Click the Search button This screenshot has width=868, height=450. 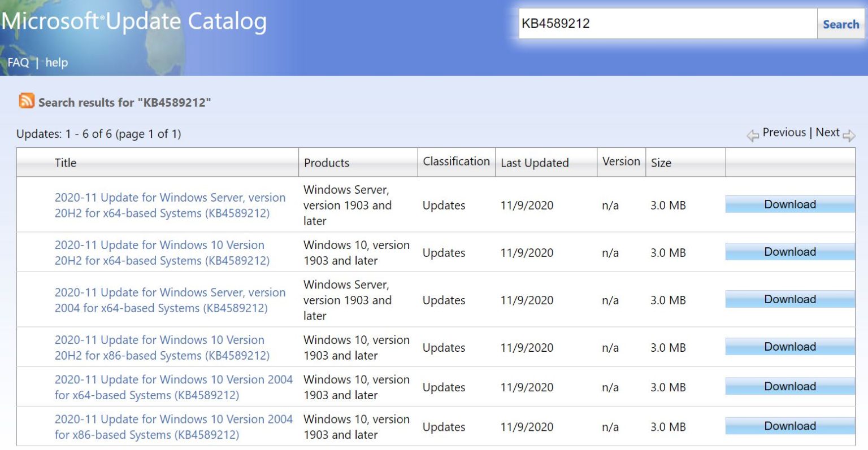point(840,24)
